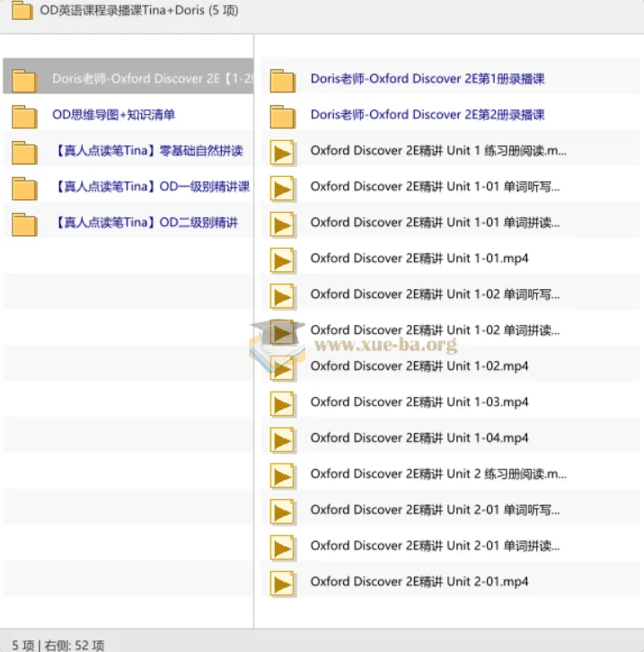The image size is (644, 652).
Task: Click video icon of Unit 1-02 单词拼读 file
Action: (283, 332)
